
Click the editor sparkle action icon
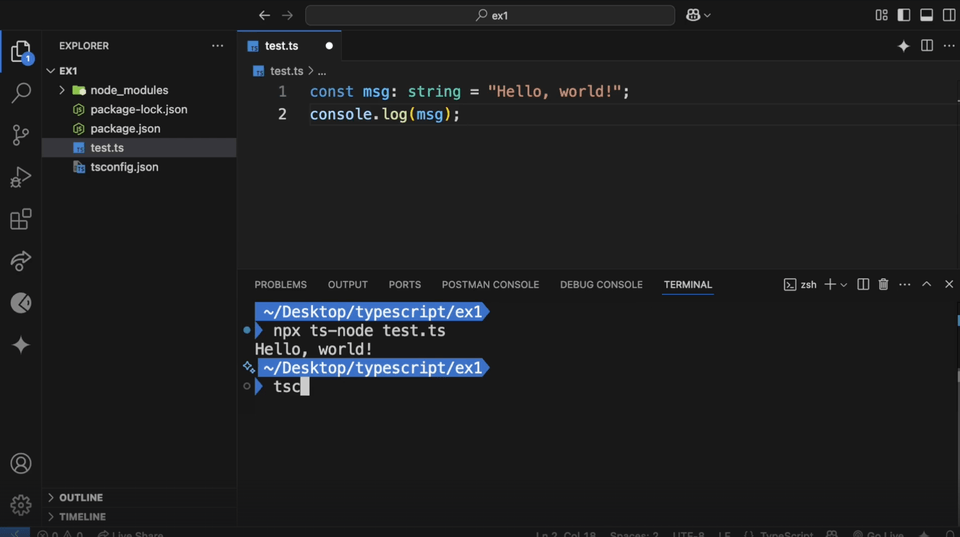(x=904, y=46)
